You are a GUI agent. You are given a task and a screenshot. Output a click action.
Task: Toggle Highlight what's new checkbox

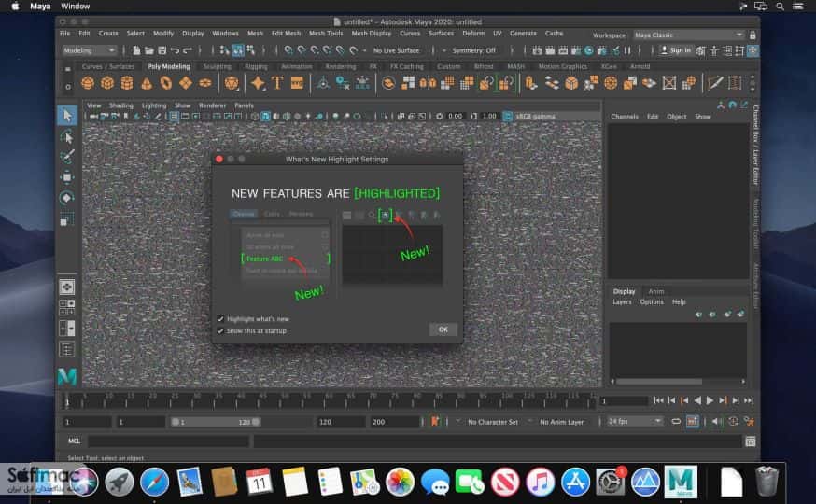pos(220,319)
